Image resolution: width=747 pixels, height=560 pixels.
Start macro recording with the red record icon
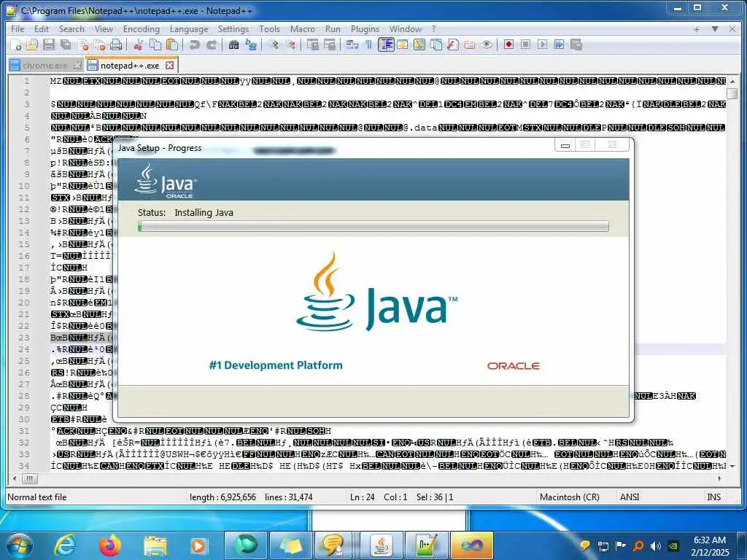click(x=508, y=44)
